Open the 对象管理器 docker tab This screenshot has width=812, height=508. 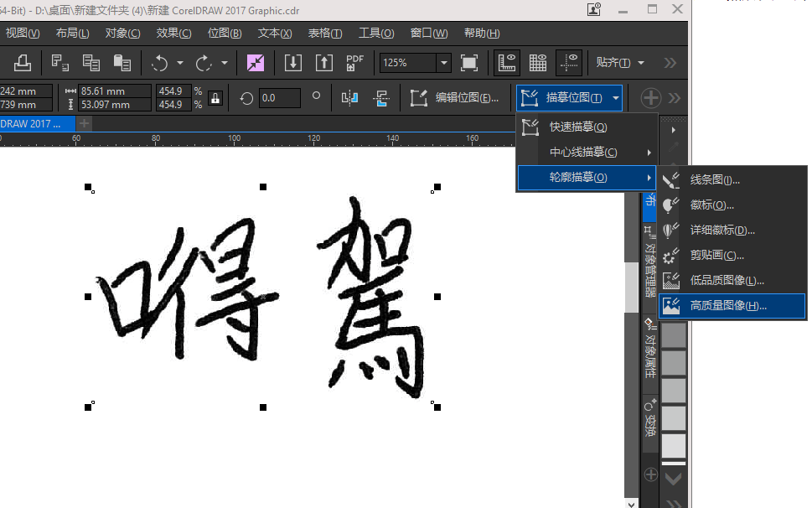[650, 262]
